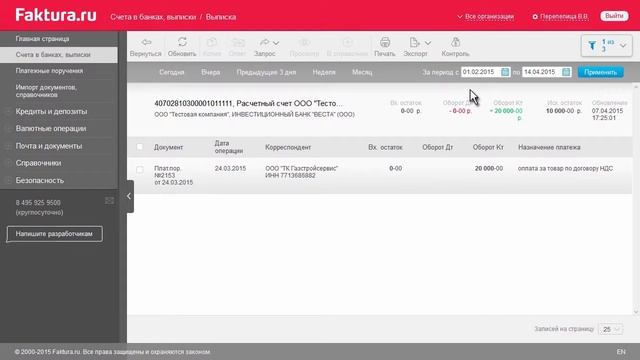Click the Применить button
The height and width of the screenshot is (360, 640).
pos(600,72)
